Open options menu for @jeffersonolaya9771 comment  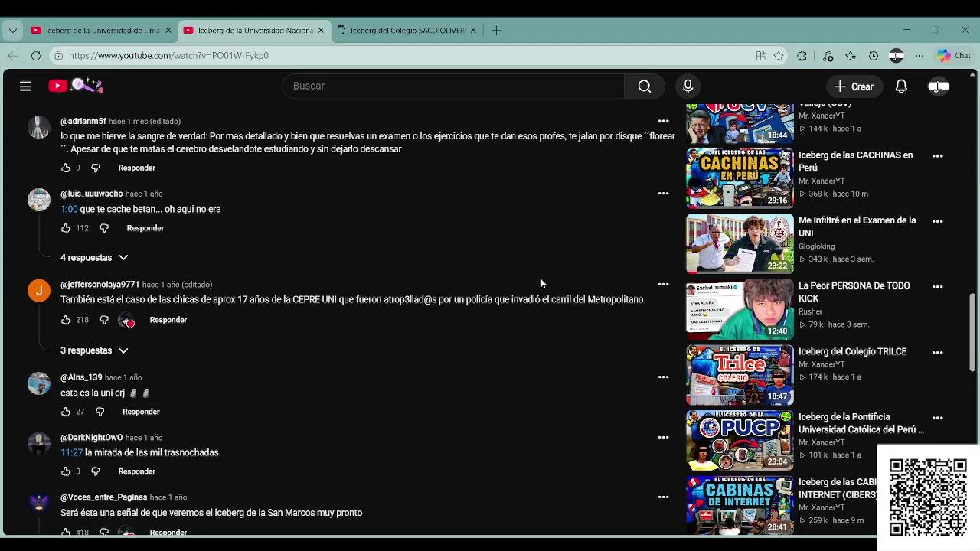pos(663,285)
